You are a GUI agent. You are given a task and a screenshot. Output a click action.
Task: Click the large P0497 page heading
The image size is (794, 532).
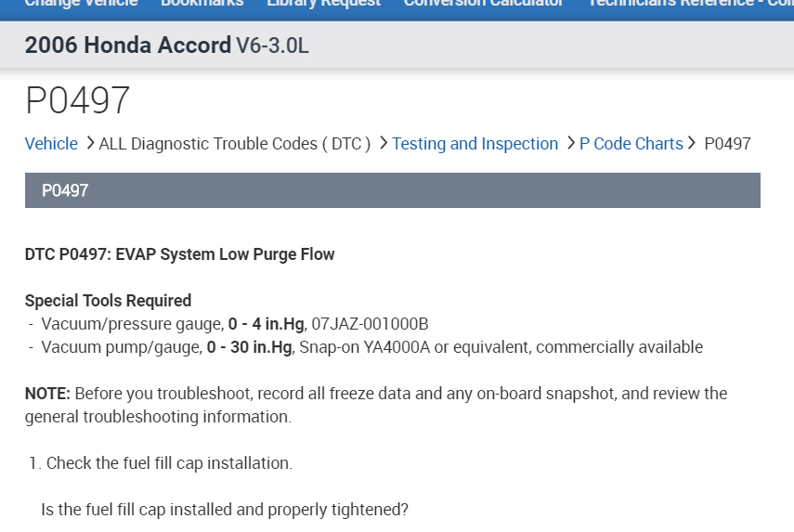click(x=78, y=100)
